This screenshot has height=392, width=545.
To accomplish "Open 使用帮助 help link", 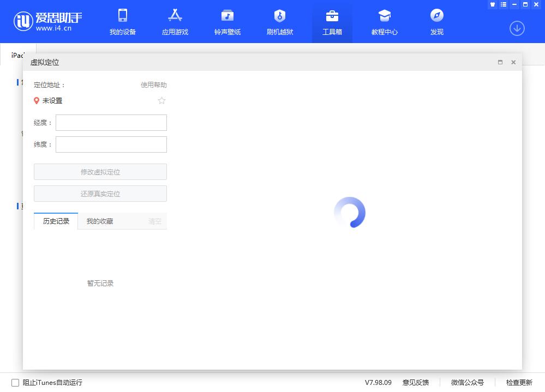I will coord(153,85).
